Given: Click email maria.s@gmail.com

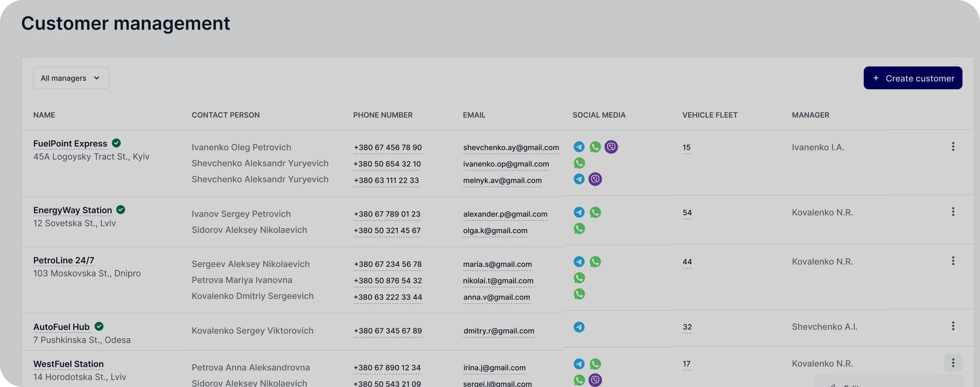Looking at the screenshot, I should tap(497, 265).
